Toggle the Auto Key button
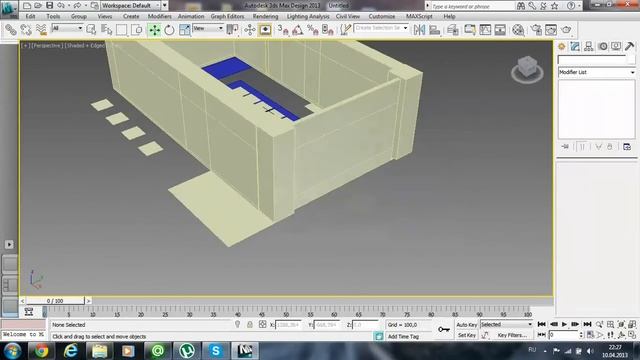Viewport: 640px width, 360px height. (x=467, y=325)
